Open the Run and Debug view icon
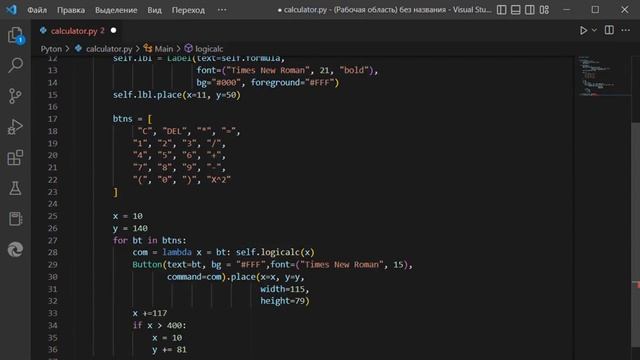The height and width of the screenshot is (360, 640). (16, 127)
